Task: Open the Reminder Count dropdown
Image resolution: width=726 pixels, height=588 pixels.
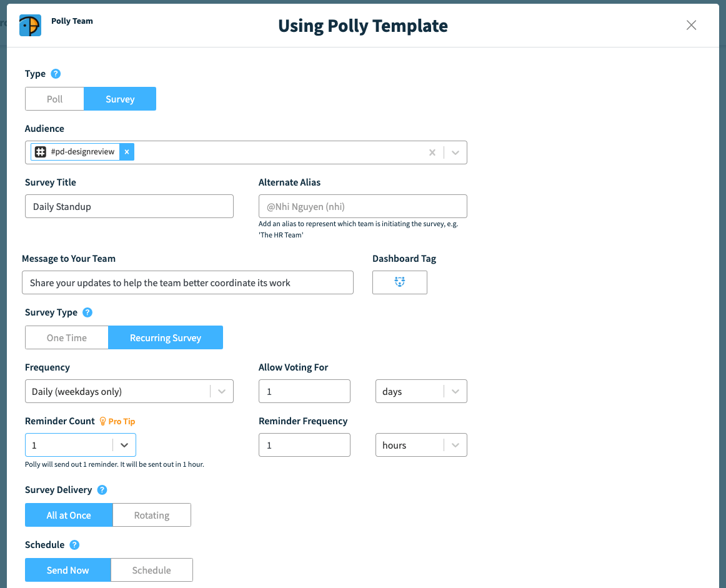Action: point(81,445)
